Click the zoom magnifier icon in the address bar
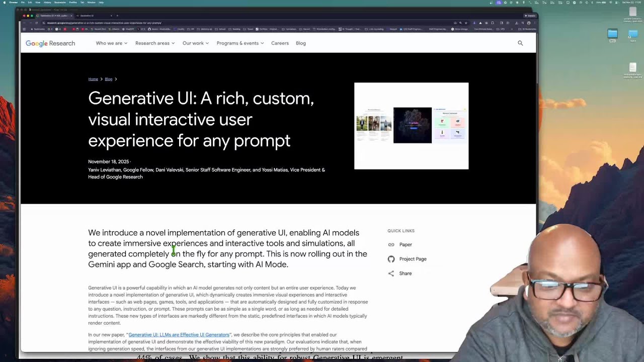The width and height of the screenshot is (644, 362). coord(460,23)
